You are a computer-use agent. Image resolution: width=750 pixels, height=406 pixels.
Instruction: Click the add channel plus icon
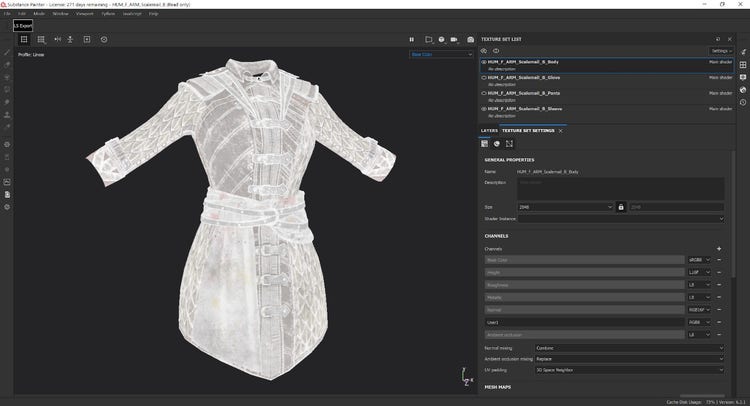pyautogui.click(x=719, y=248)
